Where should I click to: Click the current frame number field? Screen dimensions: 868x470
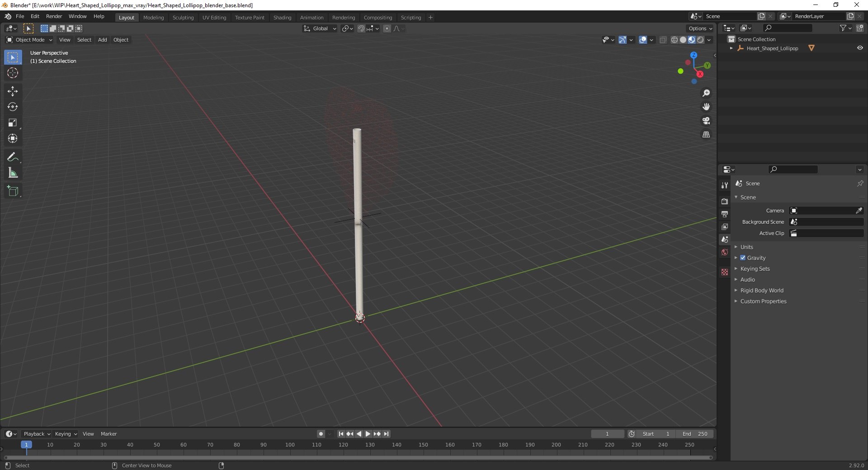[x=607, y=434]
